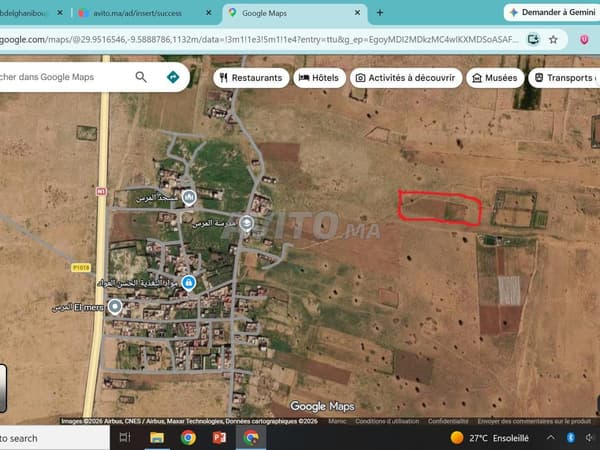Open File Explorer from the taskbar
The image size is (600, 450).
(x=157, y=437)
